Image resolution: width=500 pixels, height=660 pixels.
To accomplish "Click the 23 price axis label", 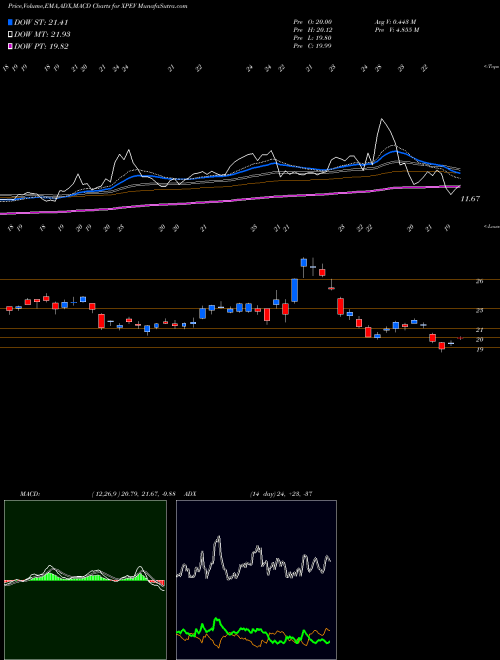I will [479, 311].
